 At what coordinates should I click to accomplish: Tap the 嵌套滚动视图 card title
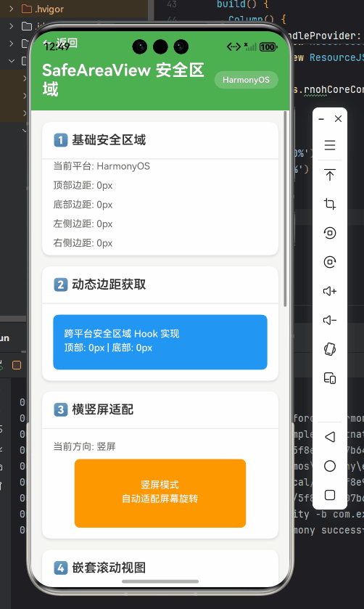tap(109, 568)
